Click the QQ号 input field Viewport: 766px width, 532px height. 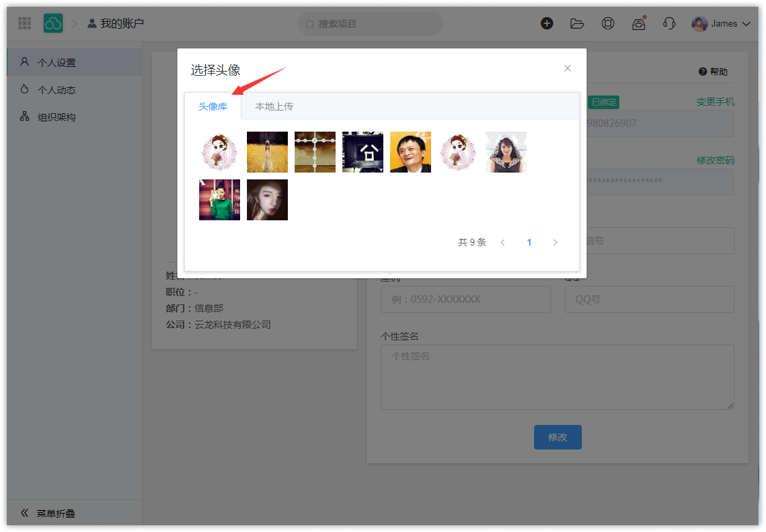649,299
